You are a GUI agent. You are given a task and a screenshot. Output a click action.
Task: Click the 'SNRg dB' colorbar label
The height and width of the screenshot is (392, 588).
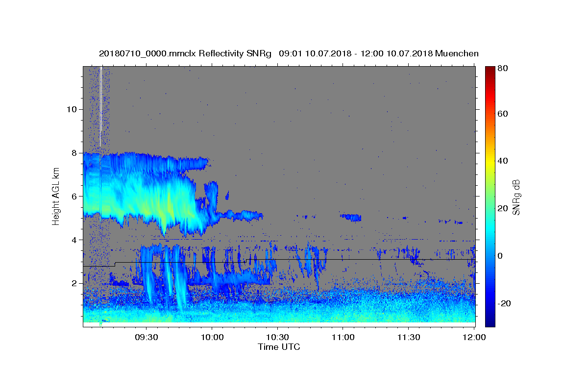(x=515, y=197)
